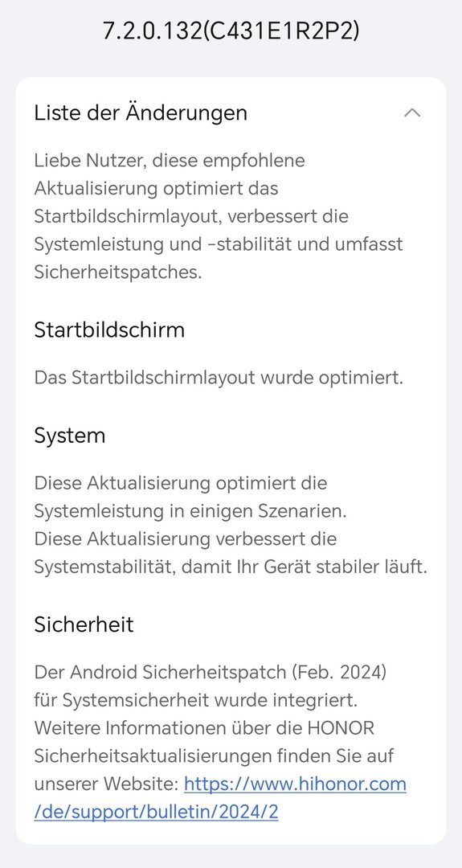Tap text Das Startbildschirmlayout wurde optimiert
This screenshot has height=868, width=462.
(219, 378)
